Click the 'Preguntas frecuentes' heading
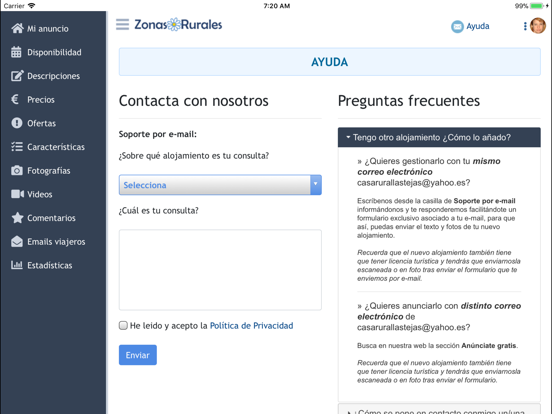The width and height of the screenshot is (552, 414). coord(409,101)
